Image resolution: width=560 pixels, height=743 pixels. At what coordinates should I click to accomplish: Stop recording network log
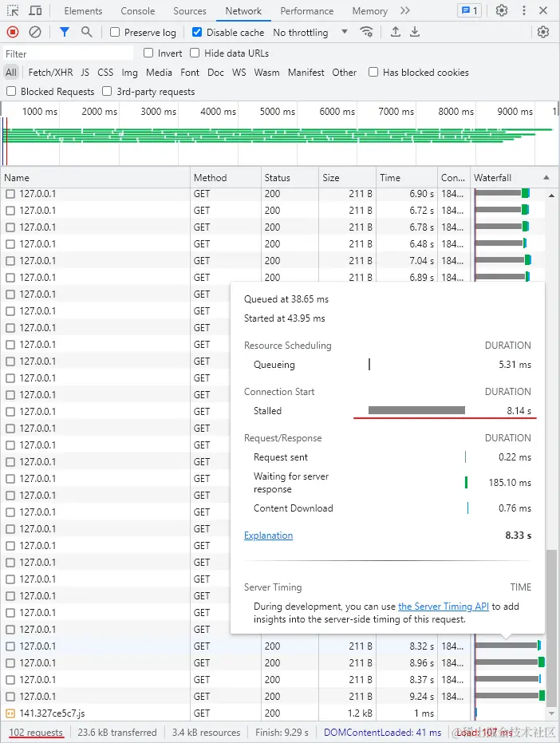[13, 32]
